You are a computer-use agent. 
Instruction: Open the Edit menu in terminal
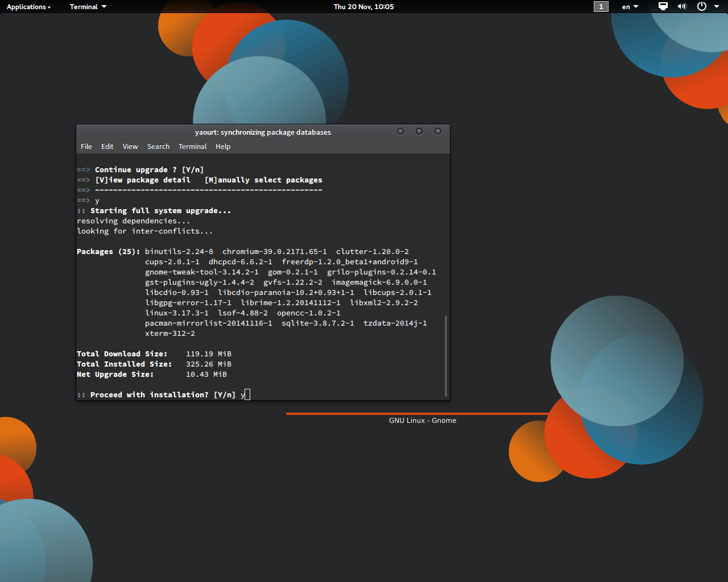coord(107,147)
